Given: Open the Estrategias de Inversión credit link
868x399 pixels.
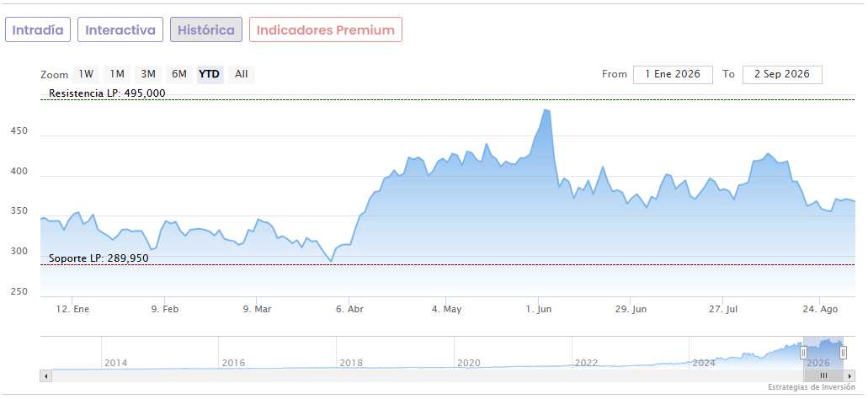Looking at the screenshot, I should (812, 387).
